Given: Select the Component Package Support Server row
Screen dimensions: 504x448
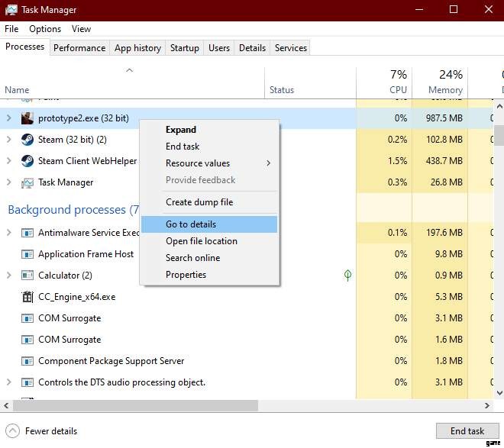Looking at the screenshot, I should [247, 361].
